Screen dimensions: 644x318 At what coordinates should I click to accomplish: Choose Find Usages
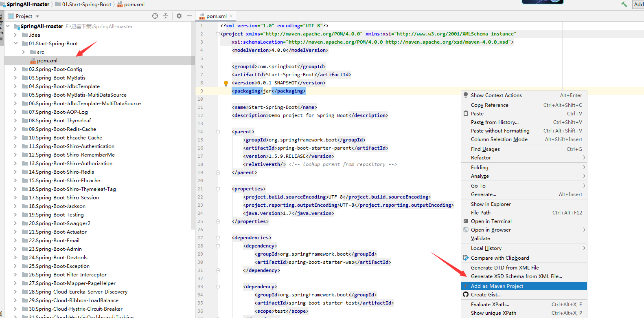(x=524, y=149)
